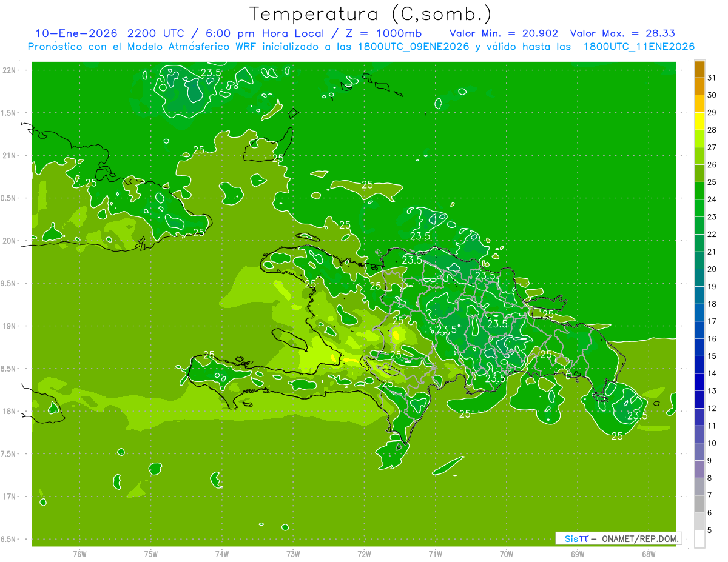Click the 70W longitude axis label
This screenshot has width=728, height=562.
(506, 554)
